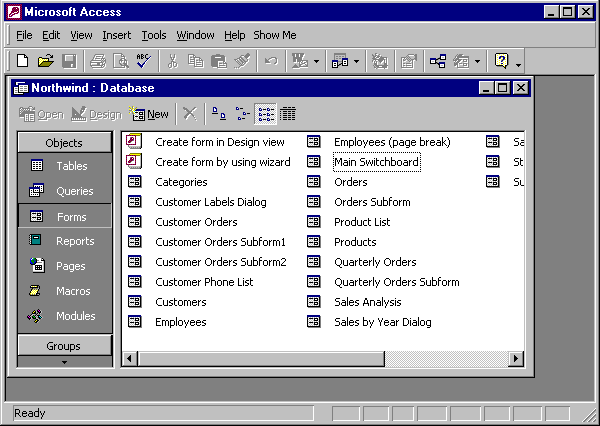Click the Undo arrow icon
This screenshot has height=426, width=600.
[271, 61]
